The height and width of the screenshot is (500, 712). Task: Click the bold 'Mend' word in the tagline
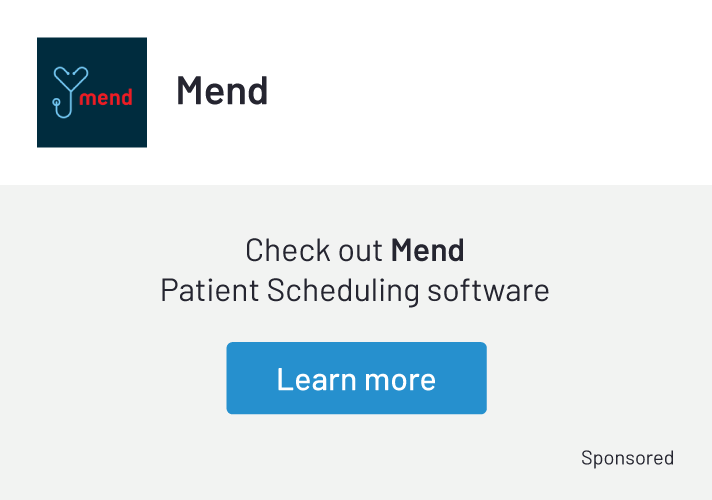(427, 249)
